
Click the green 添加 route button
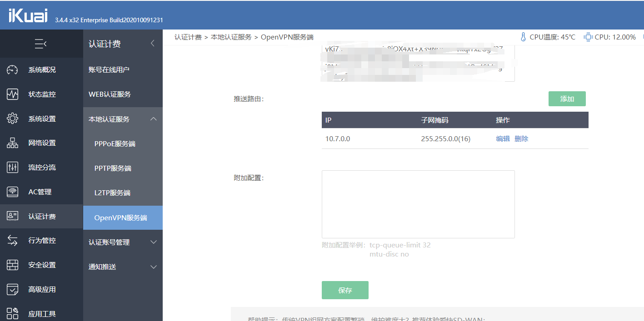(x=567, y=99)
